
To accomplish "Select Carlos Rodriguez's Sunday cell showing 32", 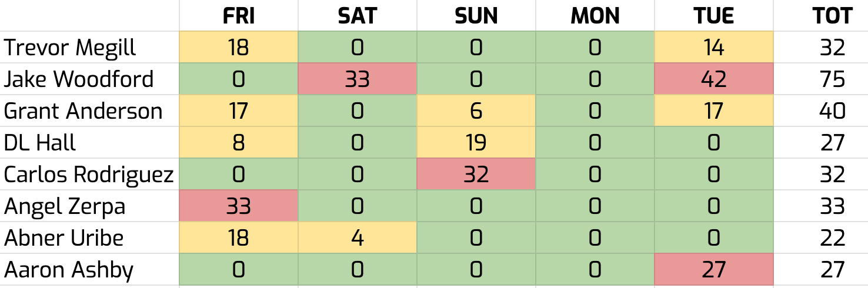I will [476, 175].
